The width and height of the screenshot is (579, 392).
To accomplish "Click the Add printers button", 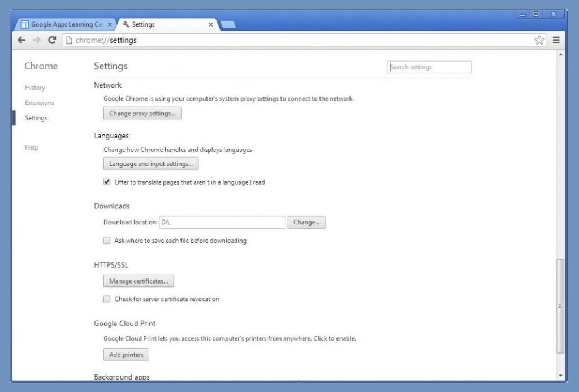I will (126, 355).
